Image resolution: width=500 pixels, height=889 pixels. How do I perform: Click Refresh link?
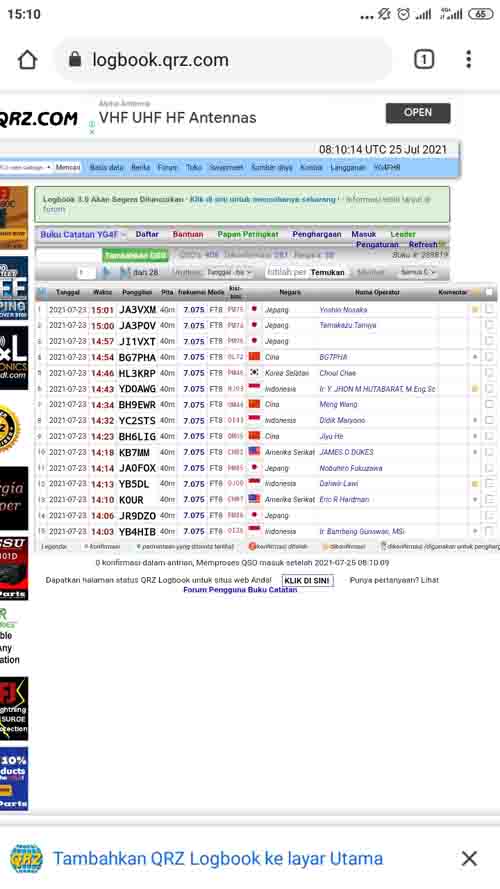point(423,245)
